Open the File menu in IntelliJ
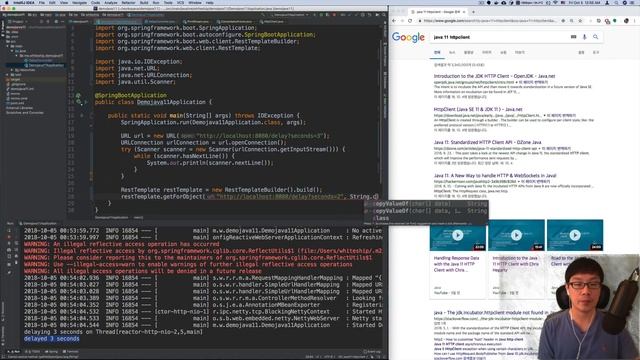 [42, 2]
